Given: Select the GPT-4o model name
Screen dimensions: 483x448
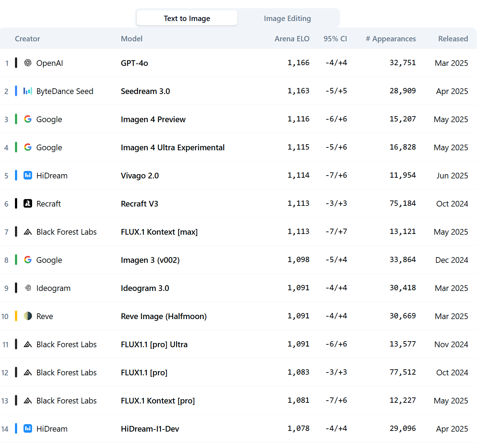Looking at the screenshot, I should pos(134,63).
